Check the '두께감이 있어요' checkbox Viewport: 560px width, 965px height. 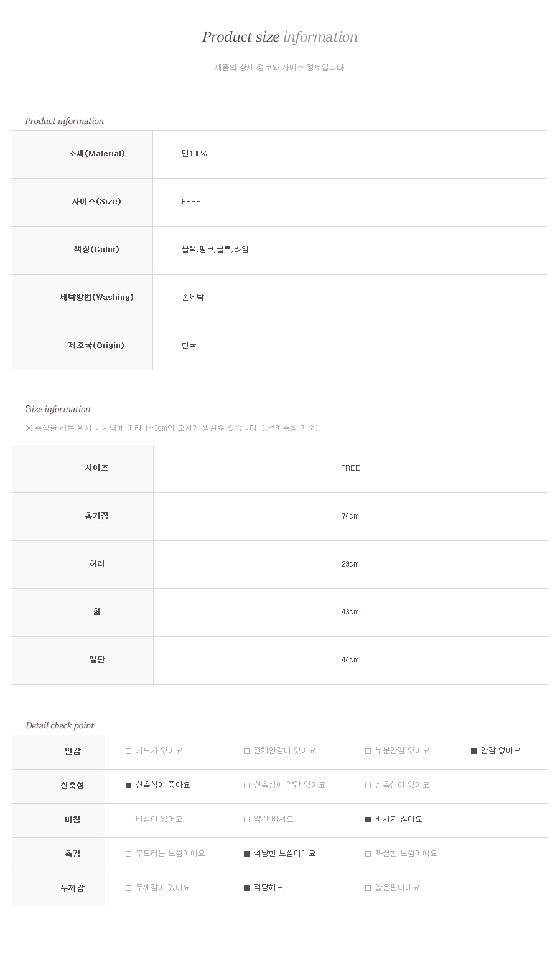129,888
